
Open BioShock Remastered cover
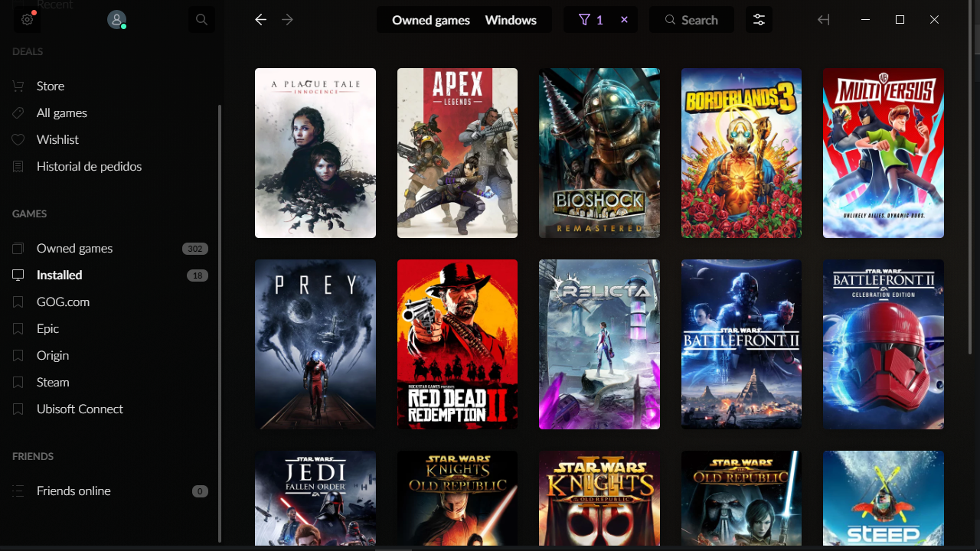point(599,153)
